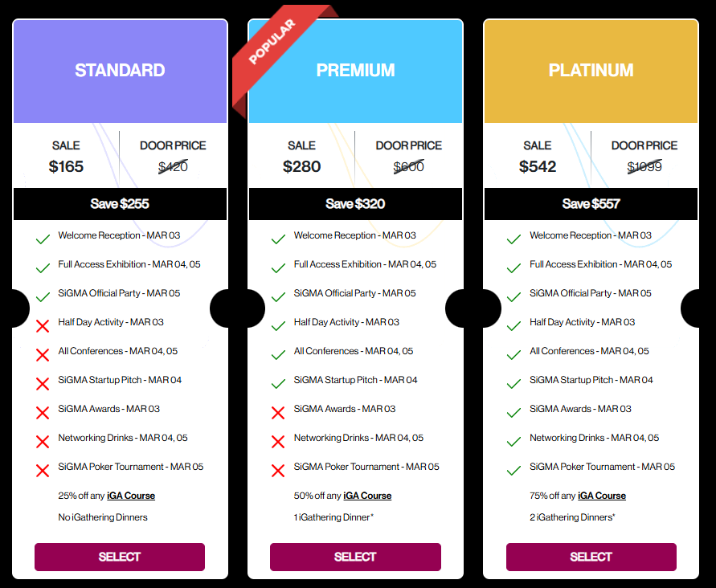Click the purple STANDARD header banner
Viewport: 716px width, 588px height.
click(x=120, y=71)
